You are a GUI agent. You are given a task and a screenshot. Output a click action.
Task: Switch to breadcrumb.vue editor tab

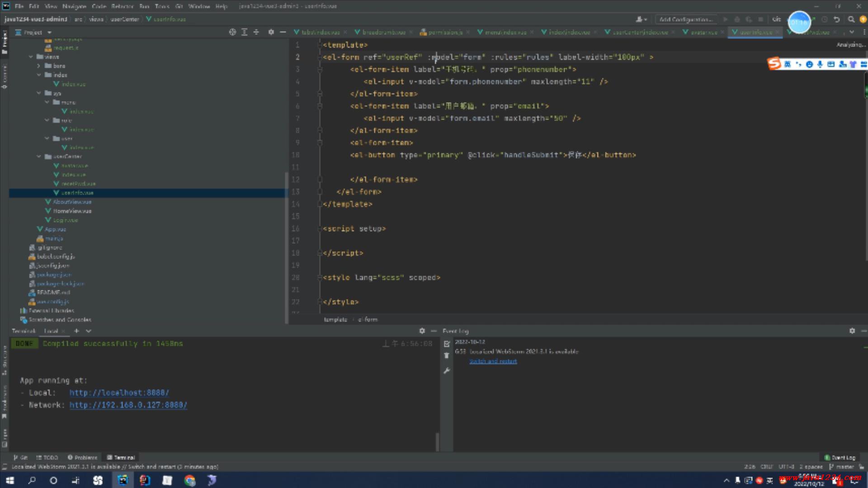[x=384, y=32]
